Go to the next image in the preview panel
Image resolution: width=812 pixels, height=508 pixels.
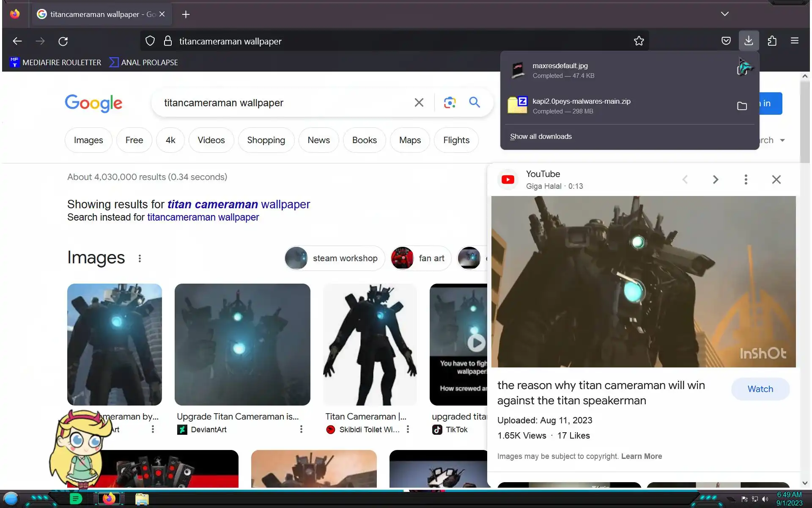(x=715, y=179)
